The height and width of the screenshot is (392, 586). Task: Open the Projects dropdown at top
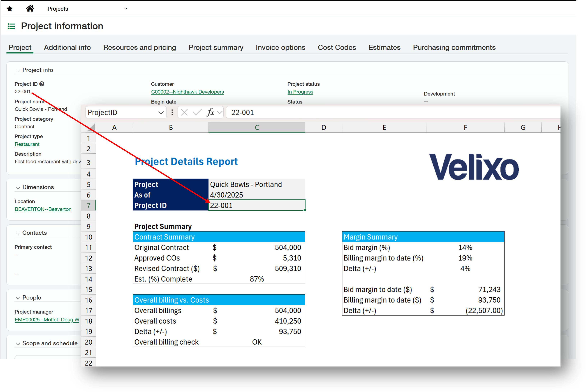tap(126, 9)
